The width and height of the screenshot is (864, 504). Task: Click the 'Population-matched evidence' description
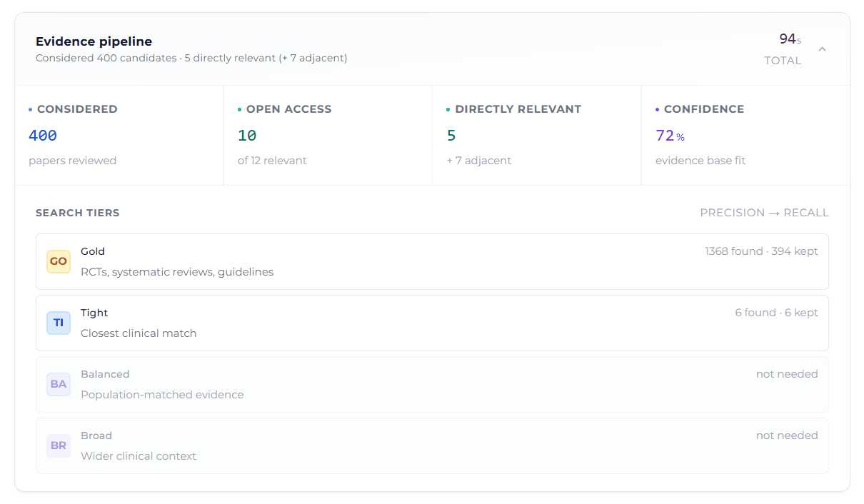click(162, 395)
